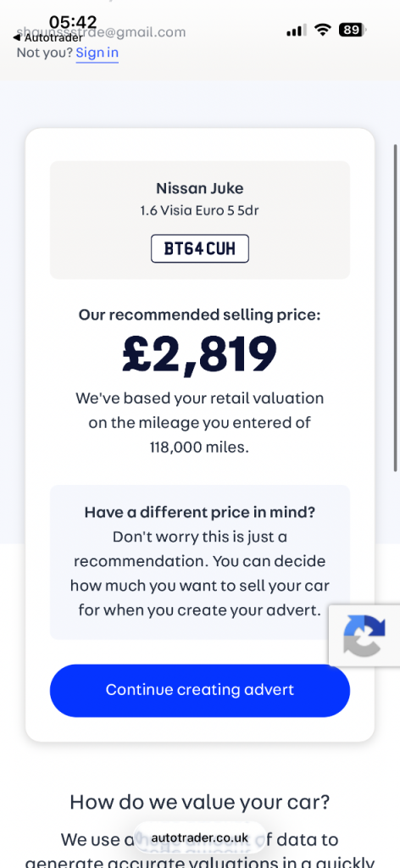Screen dimensions: 400x868
Task: Tap the status bar clock showing 05:42
Action: click(x=73, y=22)
